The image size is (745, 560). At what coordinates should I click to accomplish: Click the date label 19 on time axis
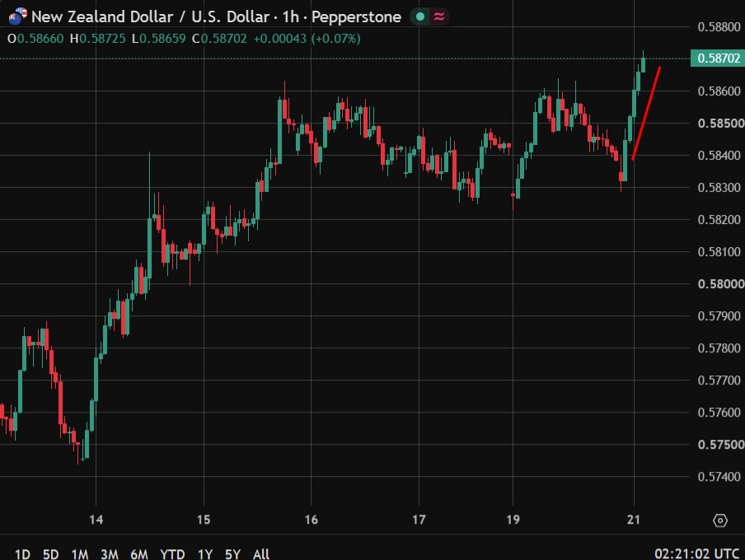click(513, 520)
